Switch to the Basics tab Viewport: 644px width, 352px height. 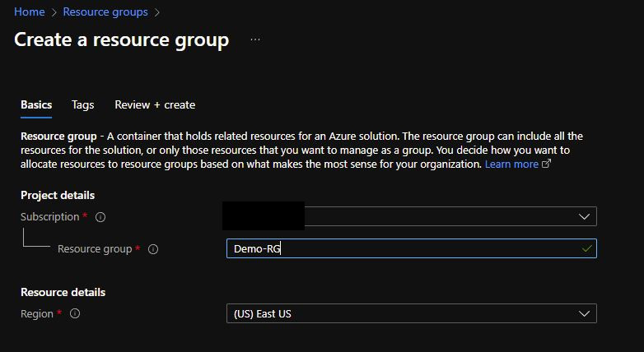pos(36,105)
